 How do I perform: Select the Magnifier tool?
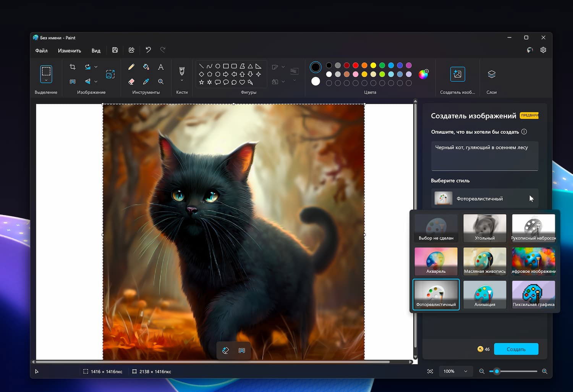(161, 81)
